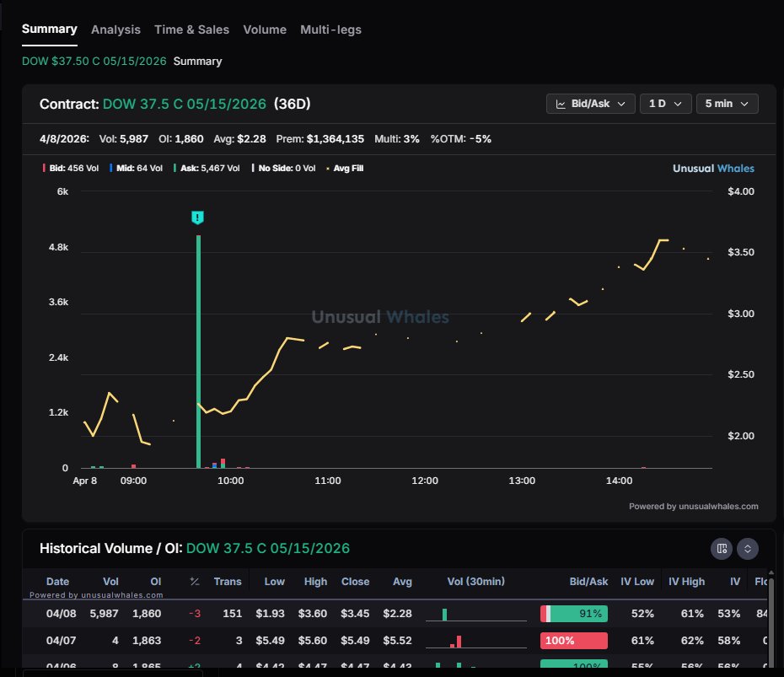Sort table by Low column
This screenshot has height=677, width=784.
[275, 582]
